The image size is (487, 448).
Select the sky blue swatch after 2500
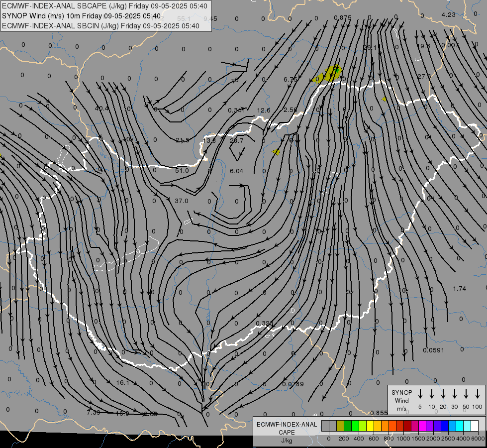click(x=452, y=426)
